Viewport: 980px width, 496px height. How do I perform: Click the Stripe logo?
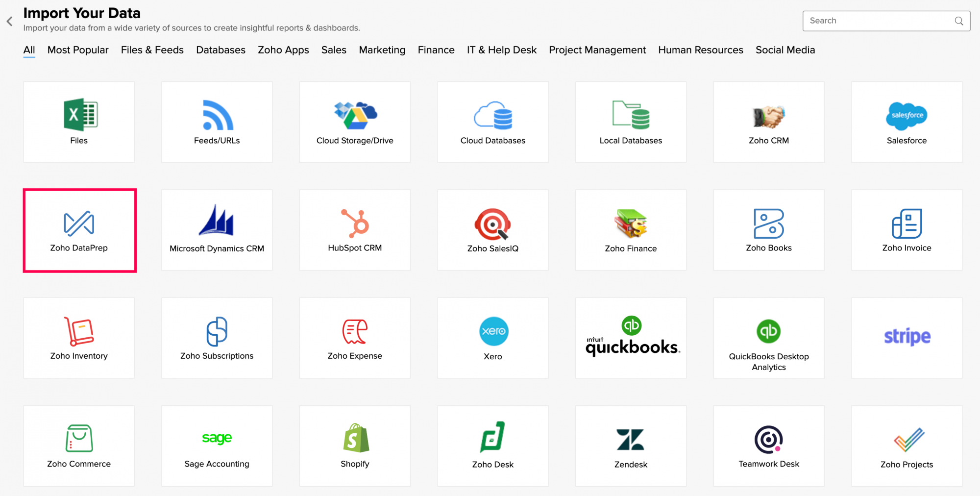tap(907, 337)
